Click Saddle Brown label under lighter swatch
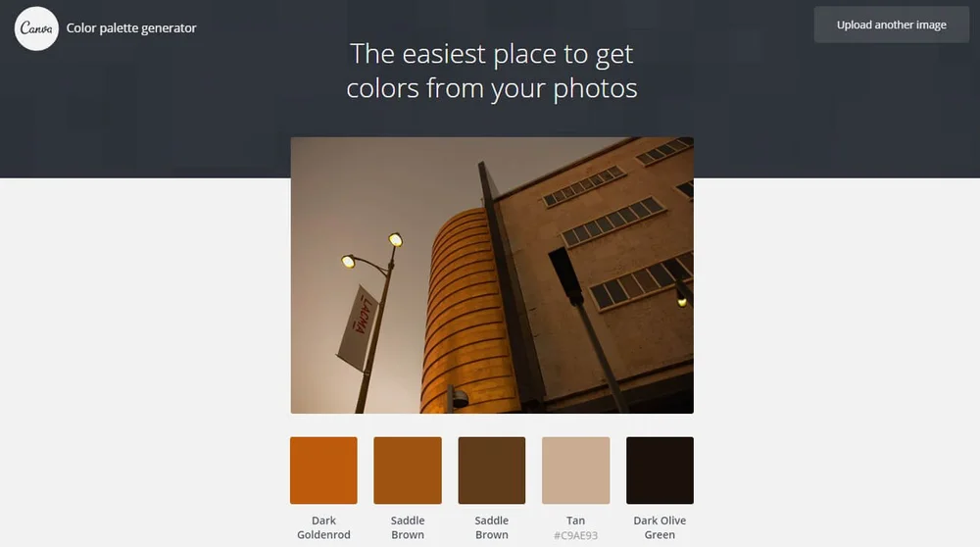Screen dimensions: 980x547 [x=408, y=527]
